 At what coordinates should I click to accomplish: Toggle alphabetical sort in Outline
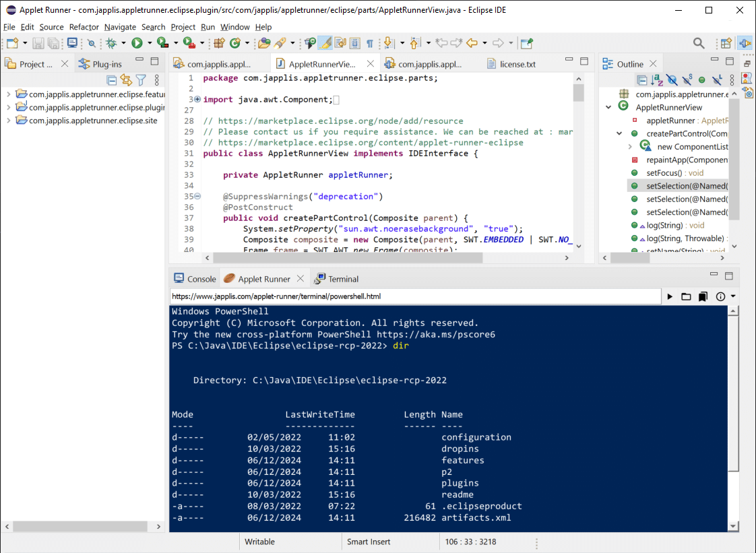click(x=657, y=80)
